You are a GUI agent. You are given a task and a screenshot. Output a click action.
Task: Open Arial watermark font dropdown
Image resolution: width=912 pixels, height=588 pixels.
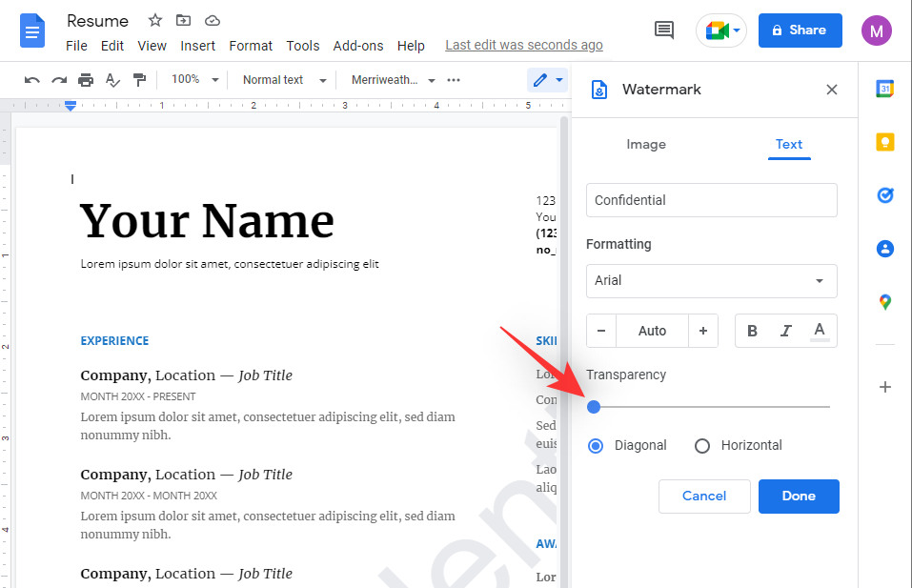point(711,281)
